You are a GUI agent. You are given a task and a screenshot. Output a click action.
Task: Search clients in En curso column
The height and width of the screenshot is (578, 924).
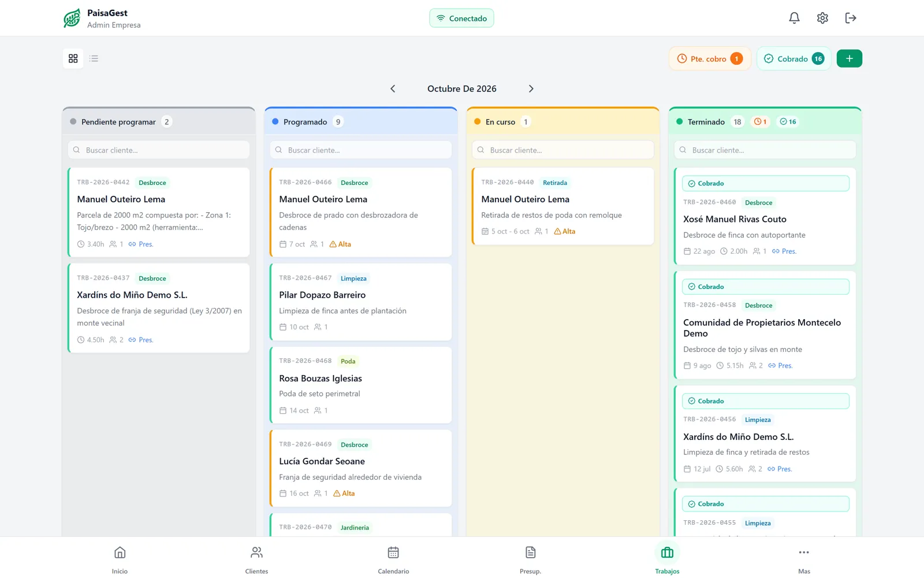click(563, 150)
